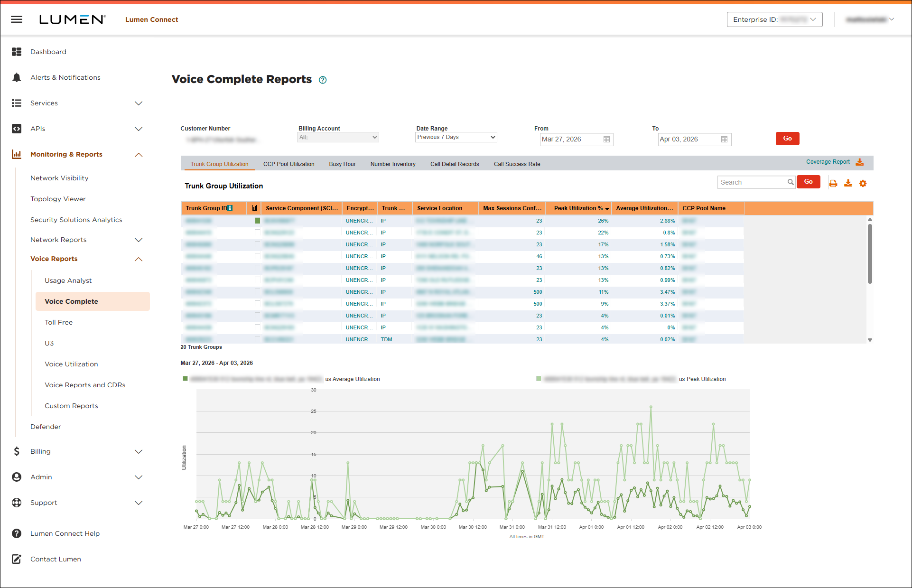Image resolution: width=912 pixels, height=588 pixels.
Task: Expand the Services menu chevron
Action: (139, 103)
